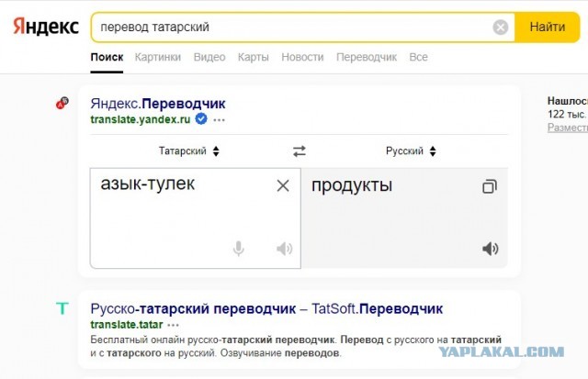Swap languages with the arrows icon
Screen dimensions: 588x379
click(x=300, y=151)
